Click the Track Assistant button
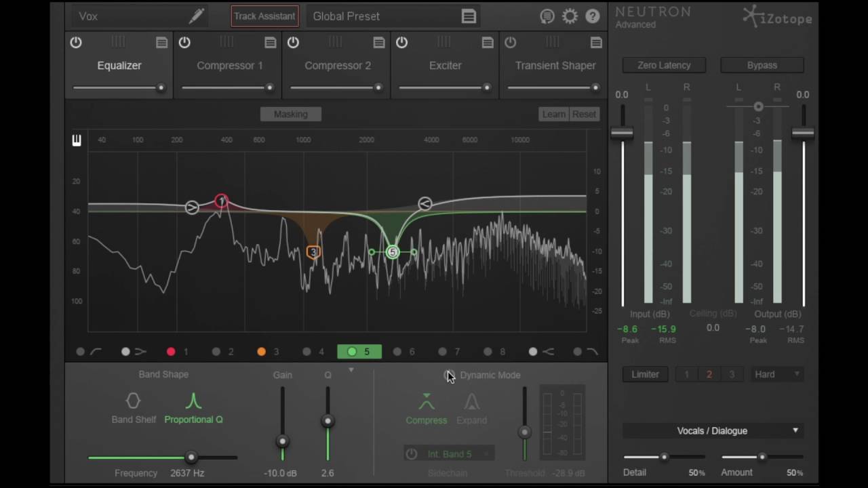The width and height of the screenshot is (868, 488). pyautogui.click(x=264, y=16)
